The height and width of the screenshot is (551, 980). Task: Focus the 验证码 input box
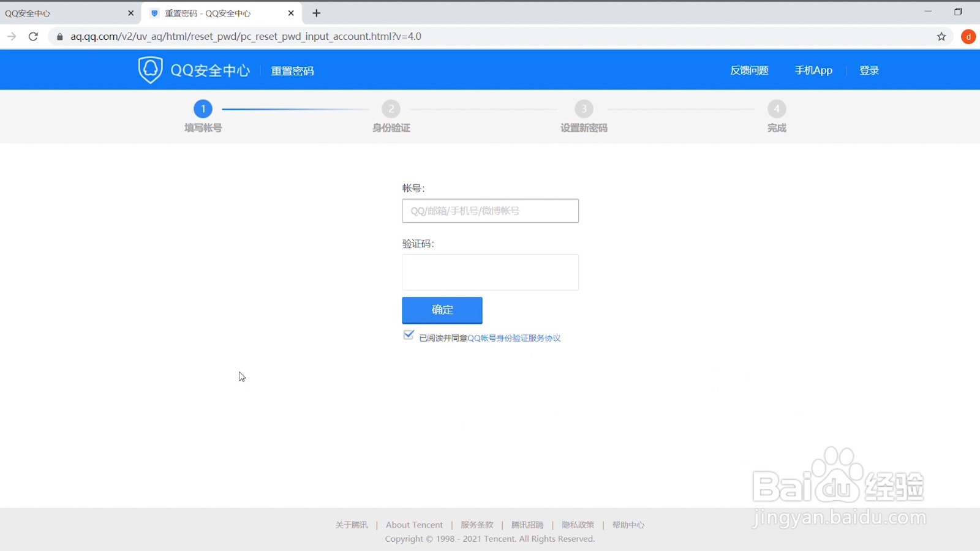coord(490,272)
